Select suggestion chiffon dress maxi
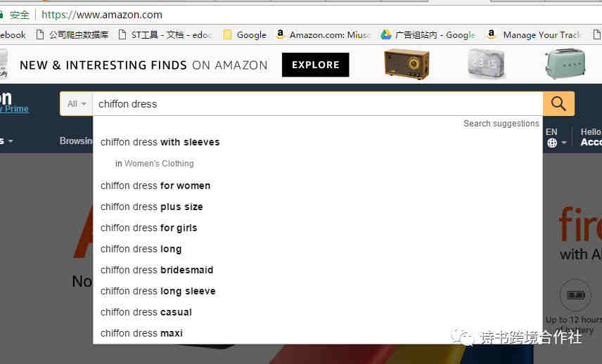Screen dimensions: 602x364 tap(141, 333)
